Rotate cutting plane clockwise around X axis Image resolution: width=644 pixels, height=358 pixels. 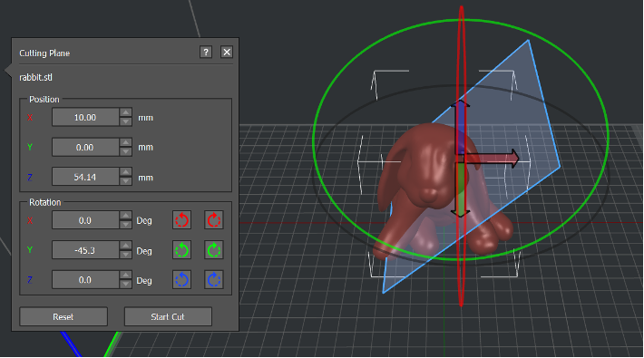tap(213, 220)
